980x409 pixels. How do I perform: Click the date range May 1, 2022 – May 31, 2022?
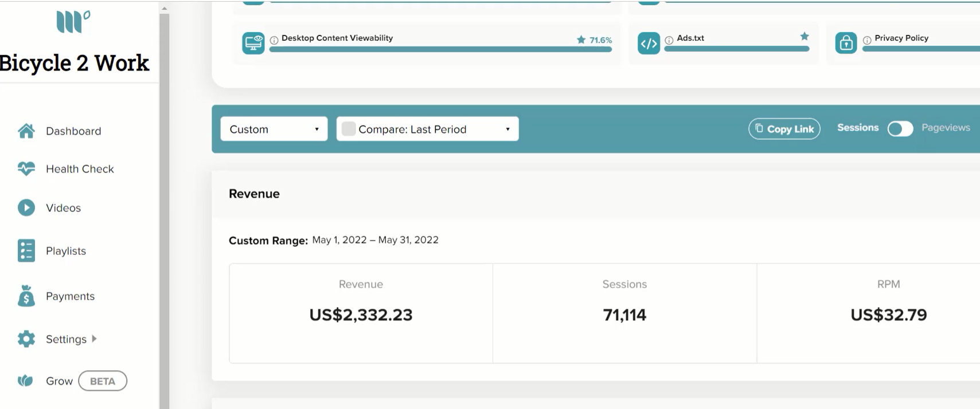click(x=375, y=240)
